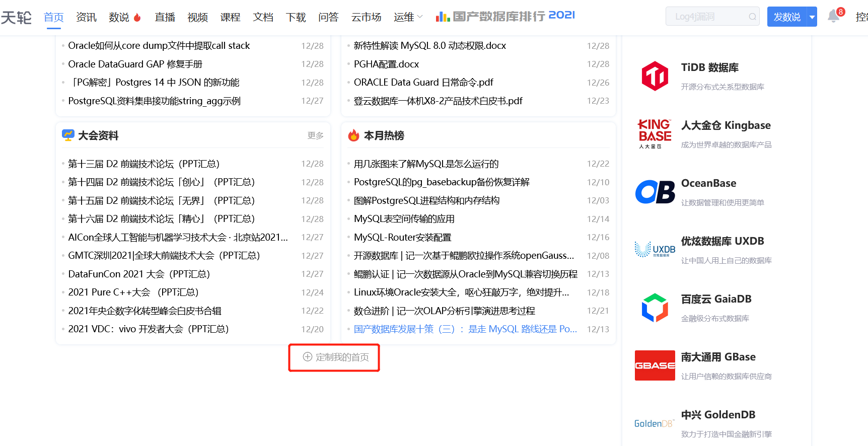Screen dimensions: 868x446
Task: Click the notification bell icon
Action: pyautogui.click(x=834, y=16)
